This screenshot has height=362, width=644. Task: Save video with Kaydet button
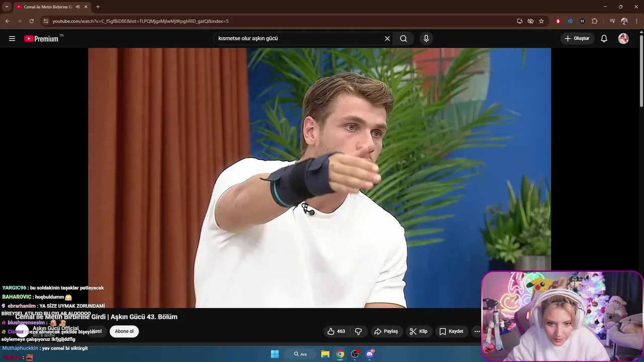[x=451, y=331]
